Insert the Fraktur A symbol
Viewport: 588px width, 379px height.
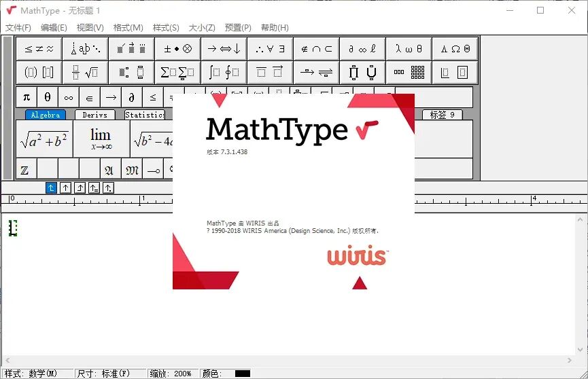(111, 168)
